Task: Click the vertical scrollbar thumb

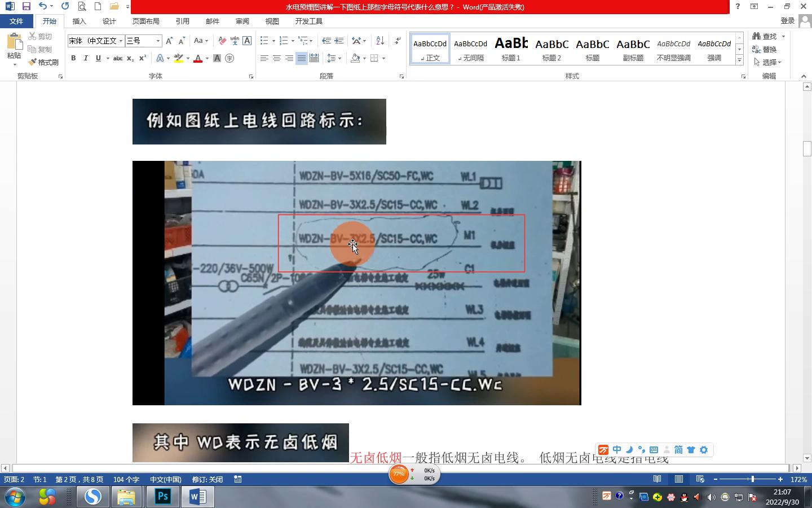Action: click(807, 148)
